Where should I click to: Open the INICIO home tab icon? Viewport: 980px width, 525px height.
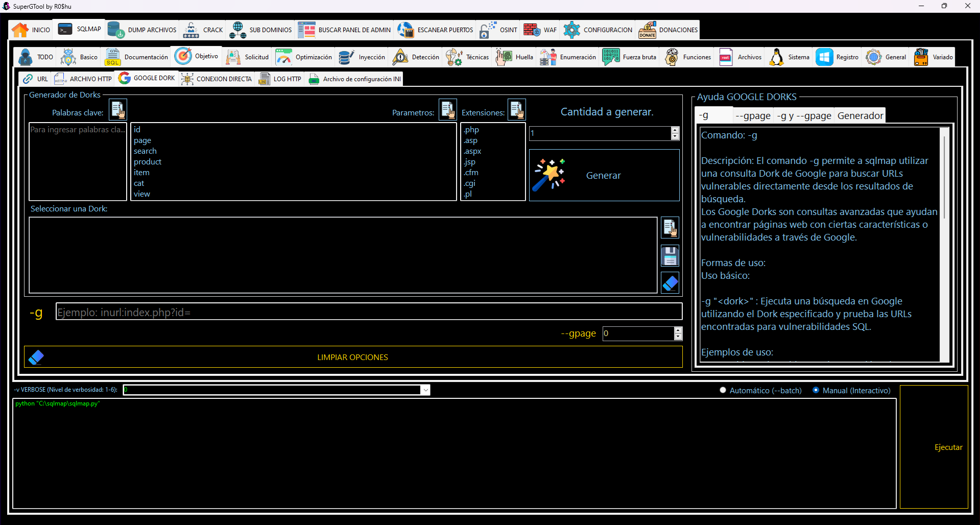click(20, 30)
